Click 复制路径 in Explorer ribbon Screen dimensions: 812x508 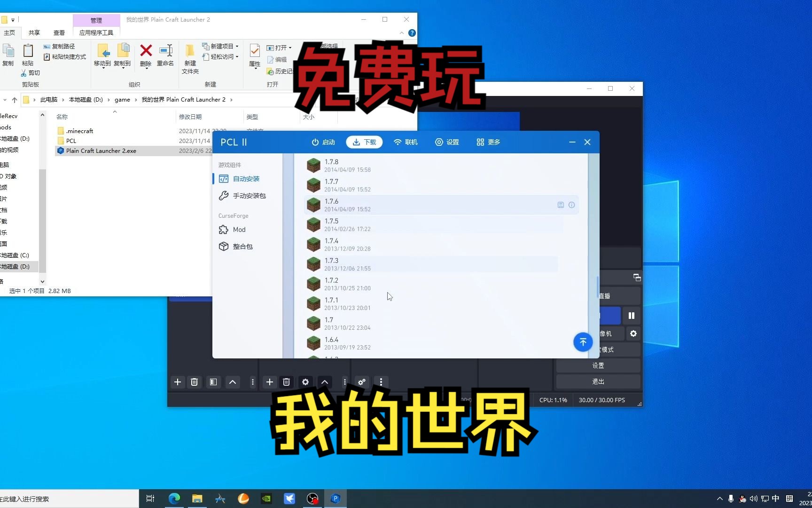(59, 47)
